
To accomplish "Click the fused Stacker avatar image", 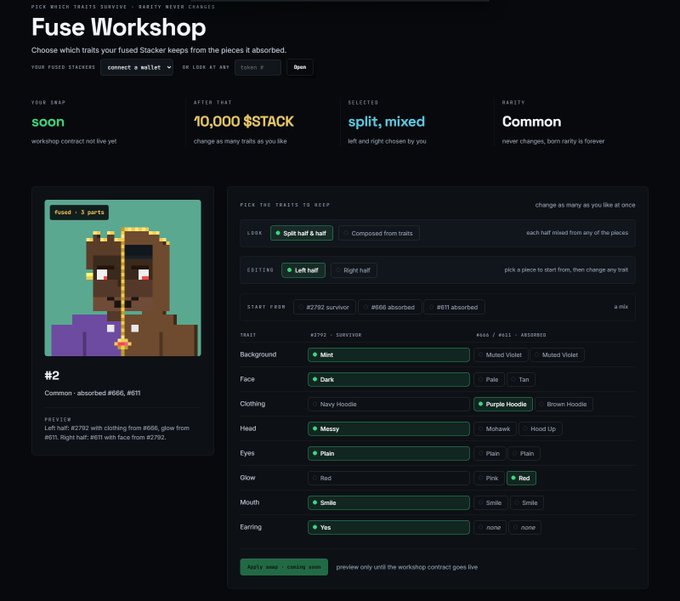I will point(123,278).
